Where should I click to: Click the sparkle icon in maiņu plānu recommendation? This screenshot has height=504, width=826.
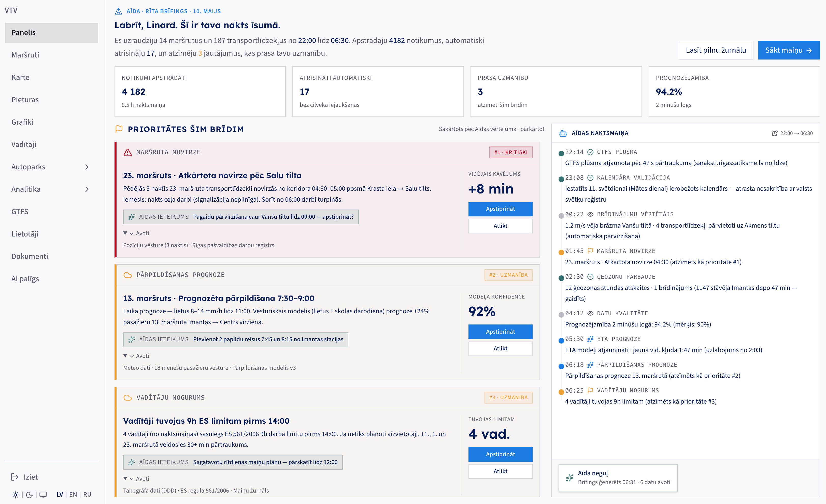tap(132, 462)
